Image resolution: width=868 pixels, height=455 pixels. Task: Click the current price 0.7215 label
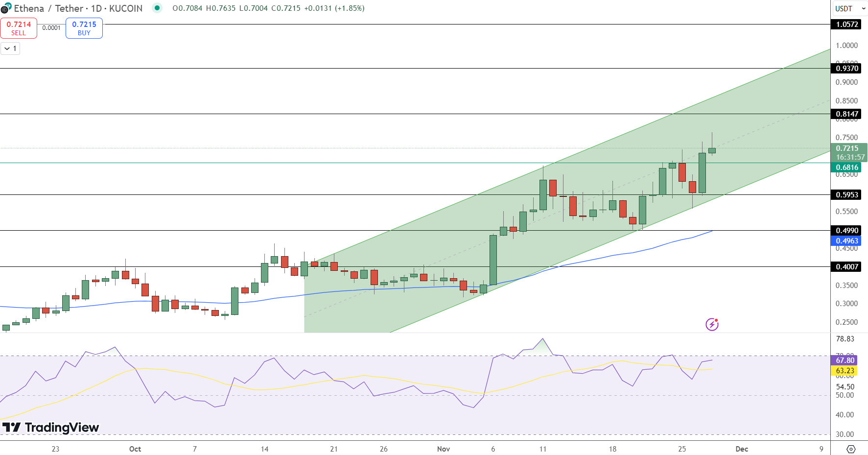(847, 148)
